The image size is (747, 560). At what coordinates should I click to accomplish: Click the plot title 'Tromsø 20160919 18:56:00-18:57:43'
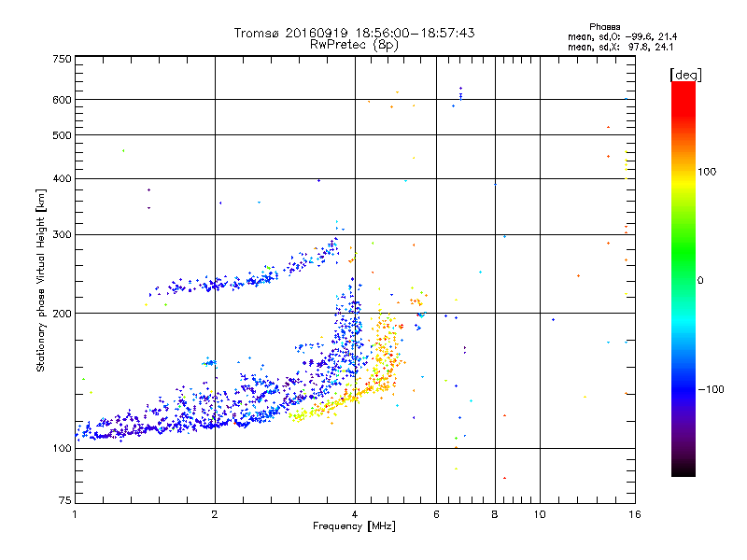[354, 33]
